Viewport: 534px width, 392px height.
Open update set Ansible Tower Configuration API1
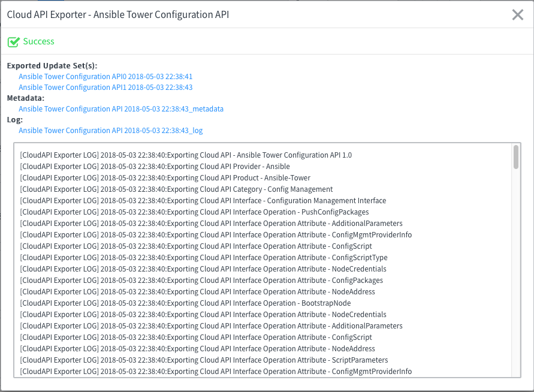click(105, 88)
